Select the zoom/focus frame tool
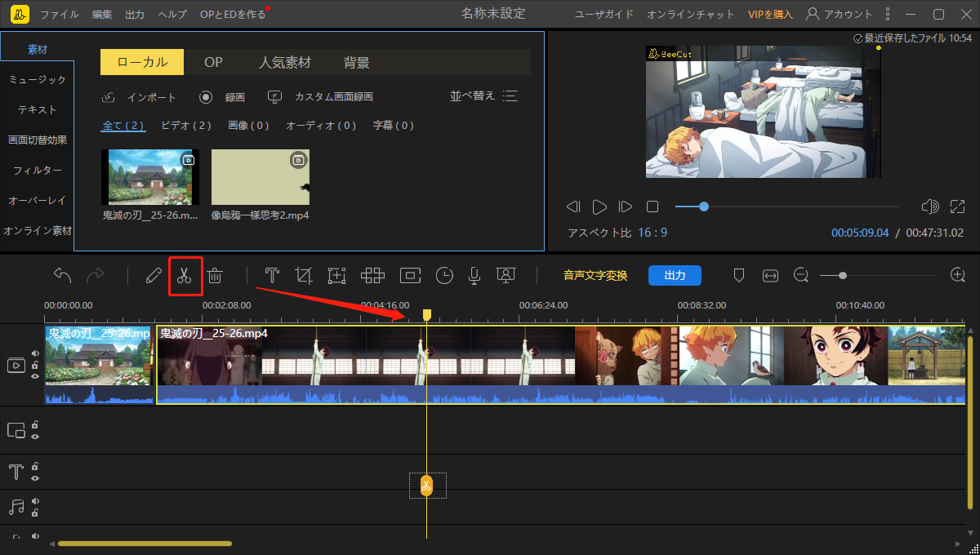The width and height of the screenshot is (980, 555). click(x=336, y=276)
